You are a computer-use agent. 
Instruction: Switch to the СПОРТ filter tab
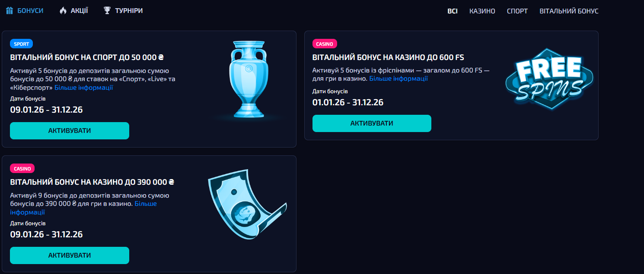517,11
